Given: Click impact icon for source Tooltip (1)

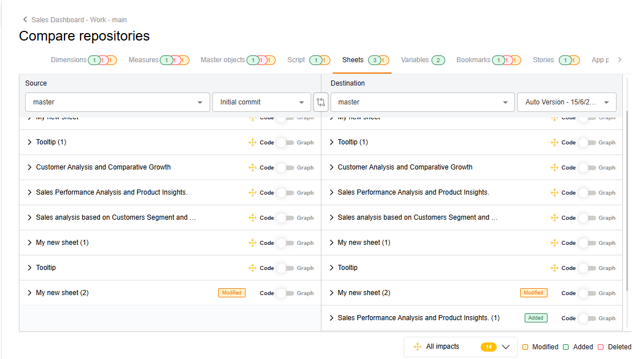Looking at the screenshot, I should (252, 142).
